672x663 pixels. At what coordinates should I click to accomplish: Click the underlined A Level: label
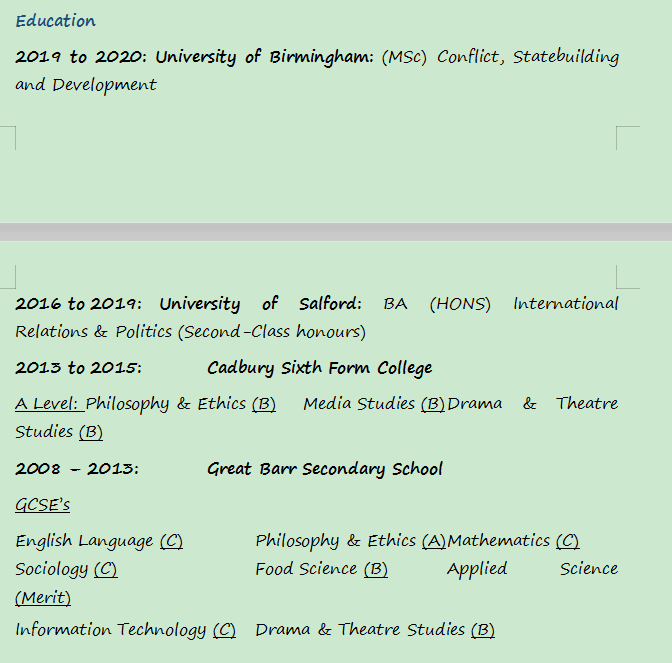point(48,404)
